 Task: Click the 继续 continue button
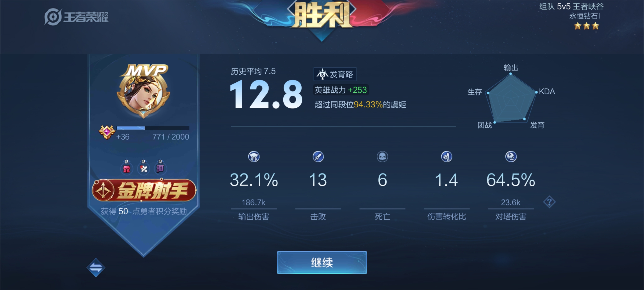click(322, 262)
